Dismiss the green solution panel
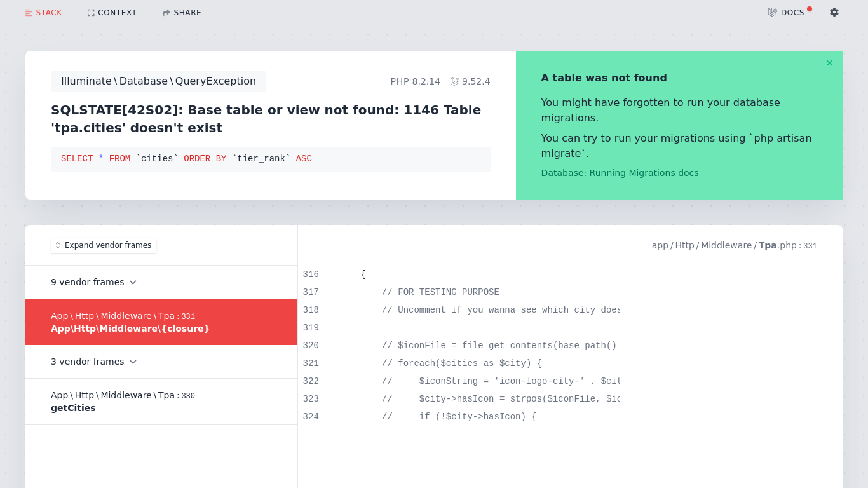 point(829,63)
